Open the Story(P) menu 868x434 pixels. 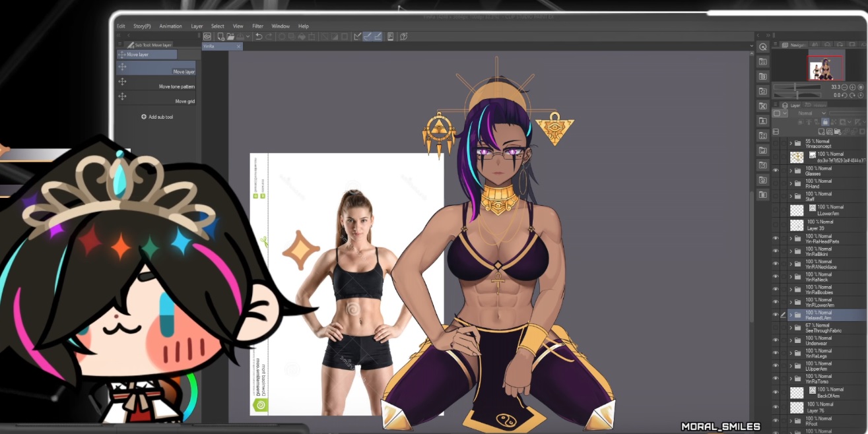pos(142,26)
